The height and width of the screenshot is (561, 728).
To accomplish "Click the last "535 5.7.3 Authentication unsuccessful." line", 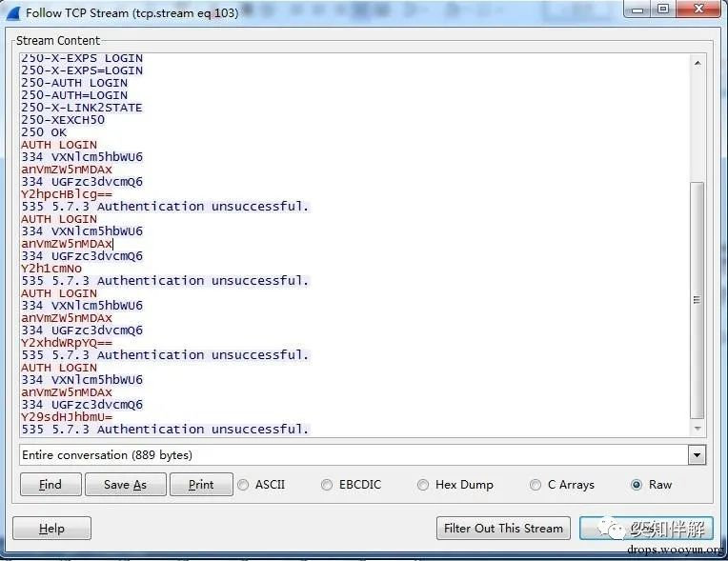I will point(165,430).
